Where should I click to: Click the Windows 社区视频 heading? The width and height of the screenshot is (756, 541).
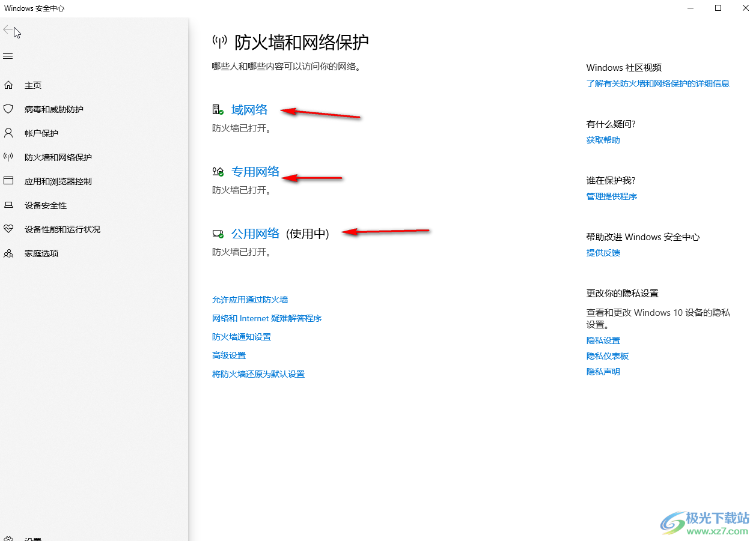click(624, 68)
